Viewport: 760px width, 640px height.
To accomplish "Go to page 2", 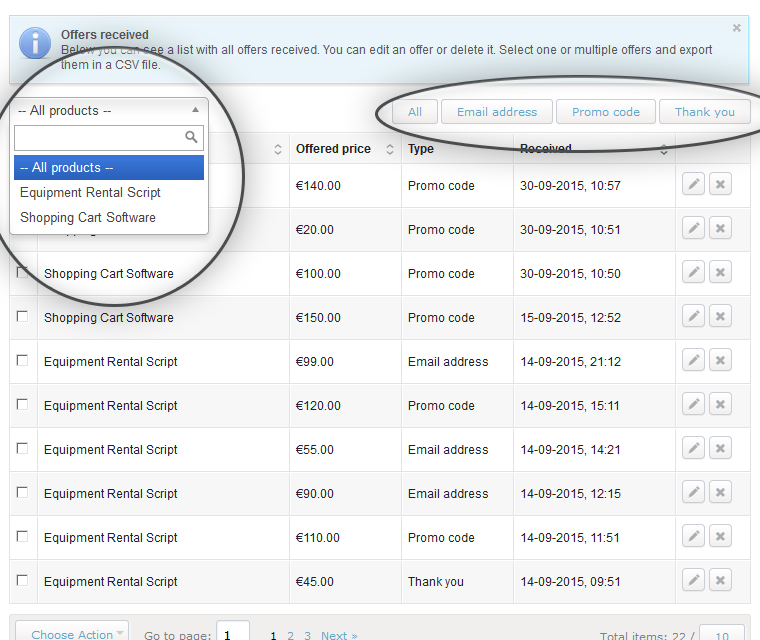I will (x=290, y=635).
